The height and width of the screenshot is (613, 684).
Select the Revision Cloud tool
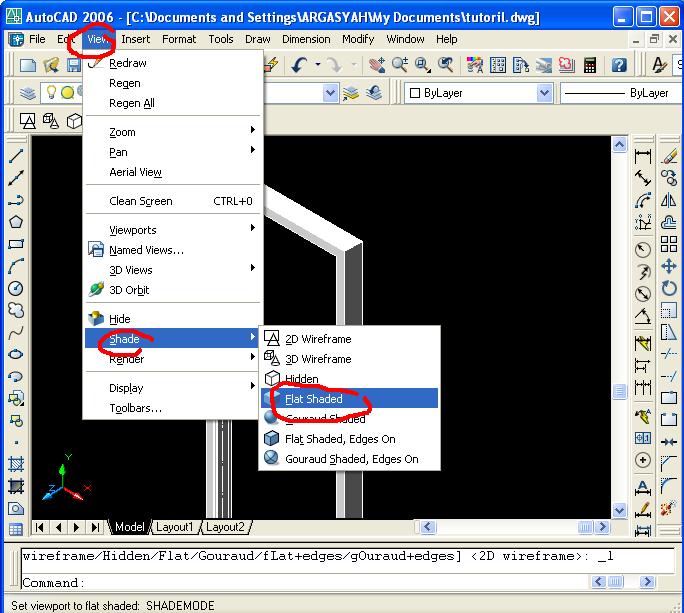coord(16,310)
